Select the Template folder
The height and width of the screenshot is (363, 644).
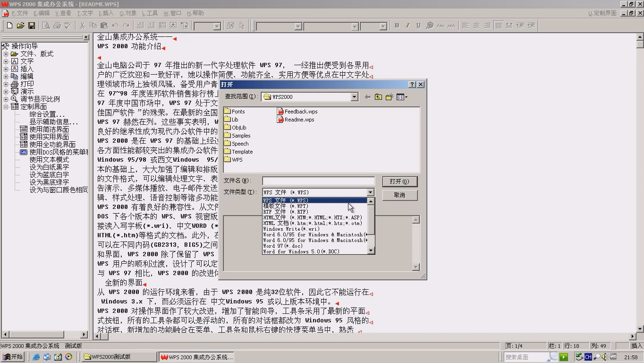click(238, 152)
